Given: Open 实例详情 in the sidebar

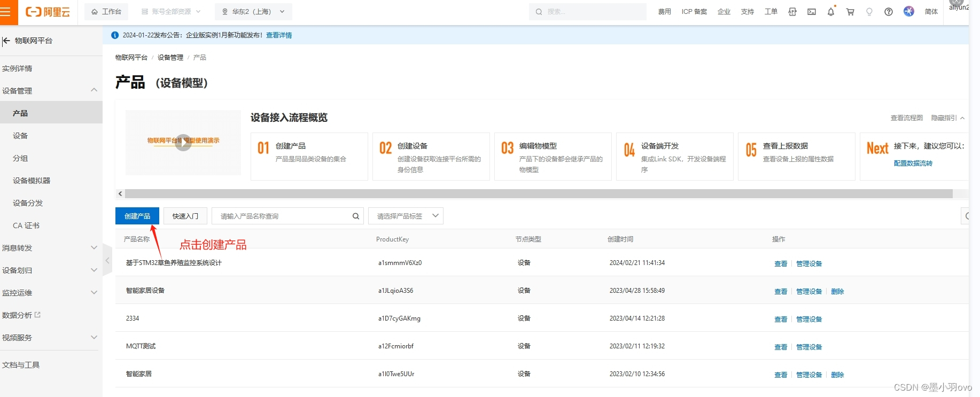Looking at the screenshot, I should (x=17, y=68).
